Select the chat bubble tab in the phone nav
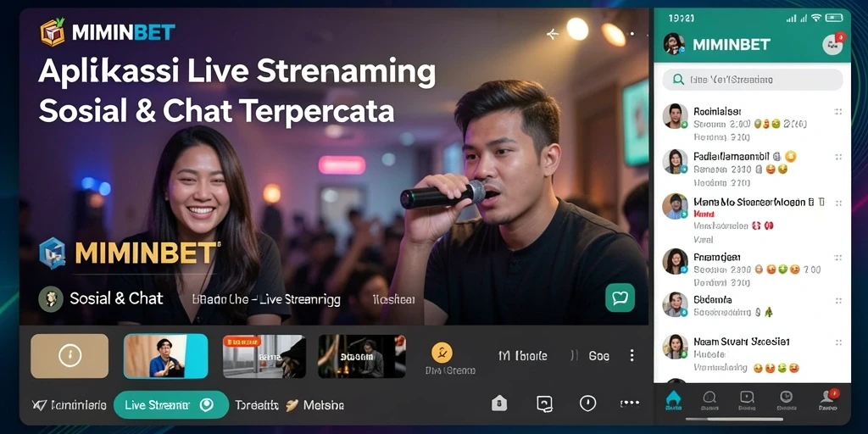868x434 pixels. click(x=709, y=400)
